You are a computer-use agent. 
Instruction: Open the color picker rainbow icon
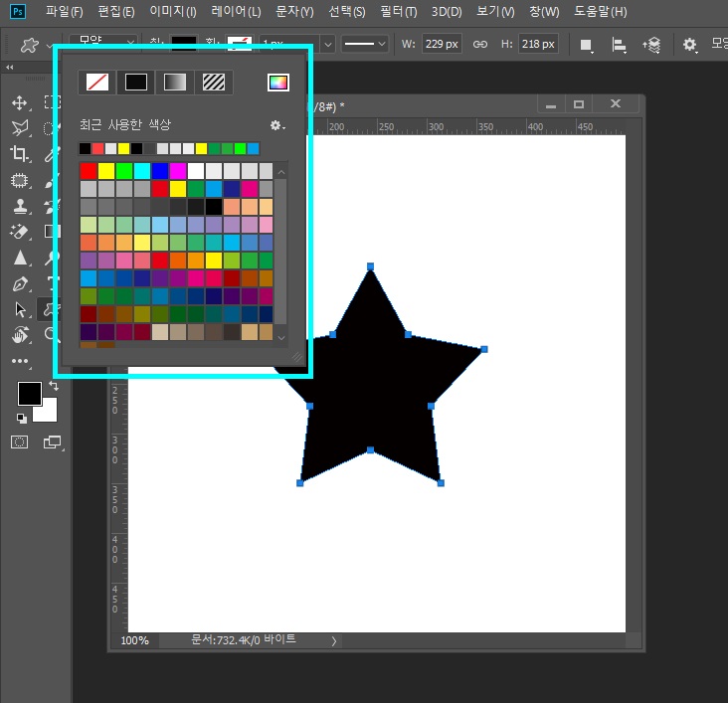[278, 83]
